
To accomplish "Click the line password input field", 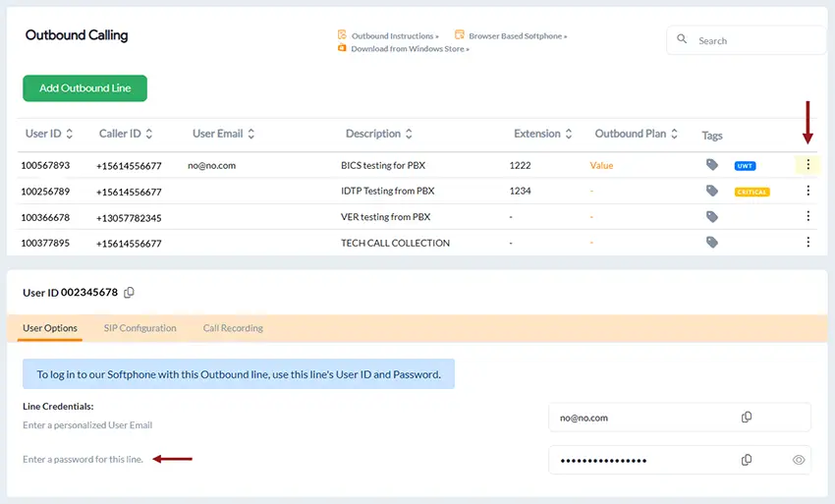I will coord(680,460).
